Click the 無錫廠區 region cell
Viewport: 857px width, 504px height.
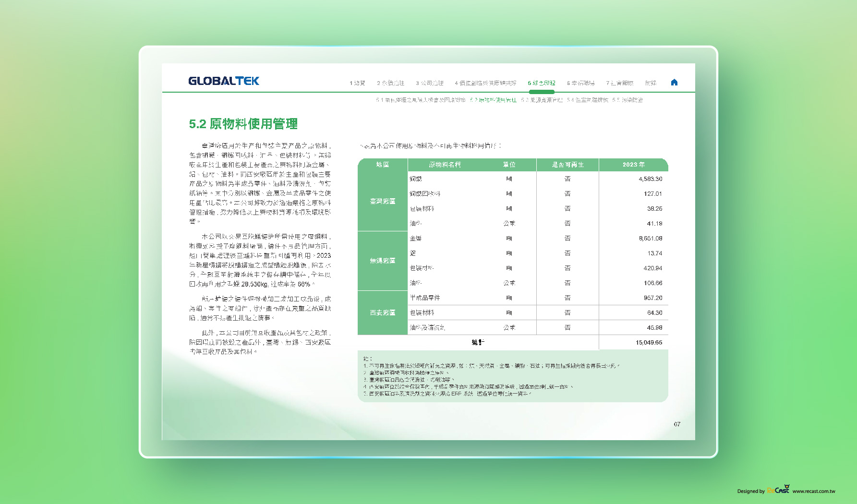coord(383,261)
